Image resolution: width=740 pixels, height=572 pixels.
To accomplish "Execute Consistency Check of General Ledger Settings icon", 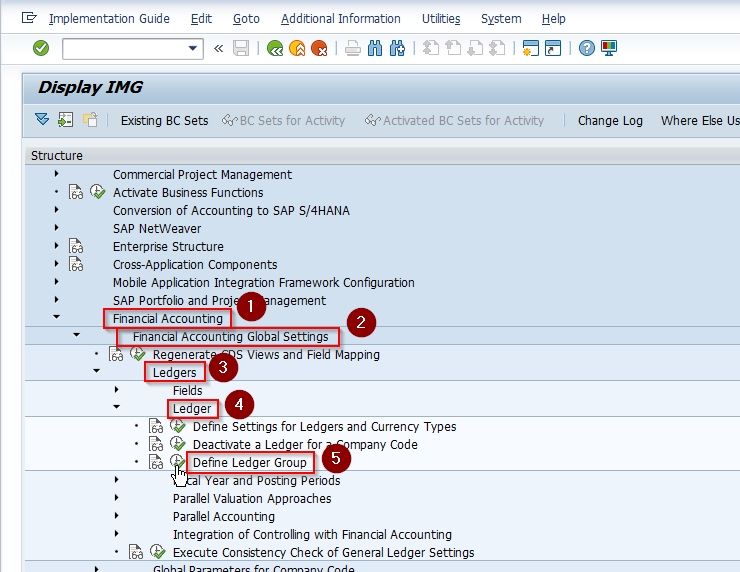I will (158, 551).
